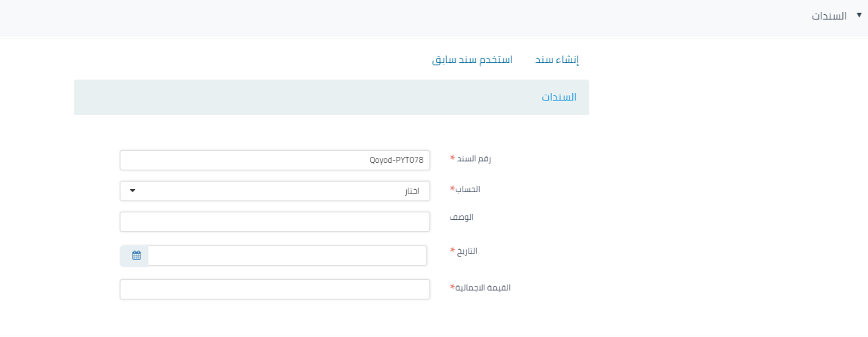Click the اختار placeholder in account select
Image resolution: width=868 pixels, height=337 pixels.
(412, 191)
